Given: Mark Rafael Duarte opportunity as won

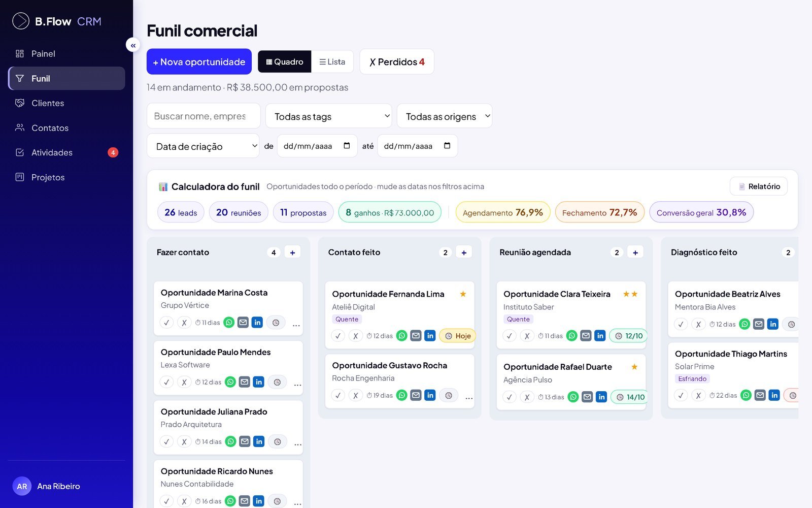Looking at the screenshot, I should (x=510, y=397).
